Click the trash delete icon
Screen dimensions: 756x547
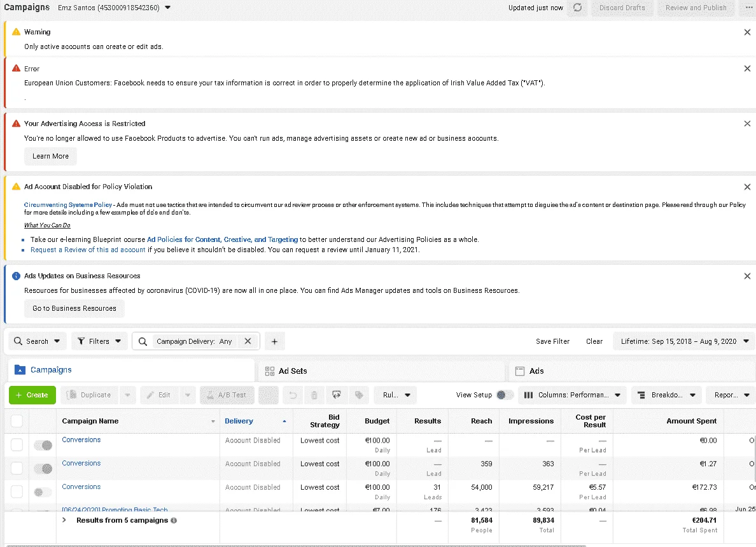pyautogui.click(x=314, y=395)
